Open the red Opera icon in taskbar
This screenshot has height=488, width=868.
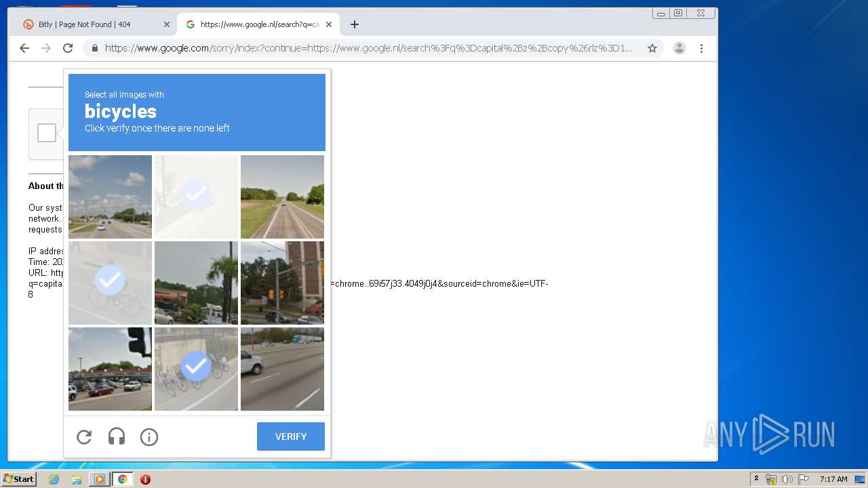point(145,479)
